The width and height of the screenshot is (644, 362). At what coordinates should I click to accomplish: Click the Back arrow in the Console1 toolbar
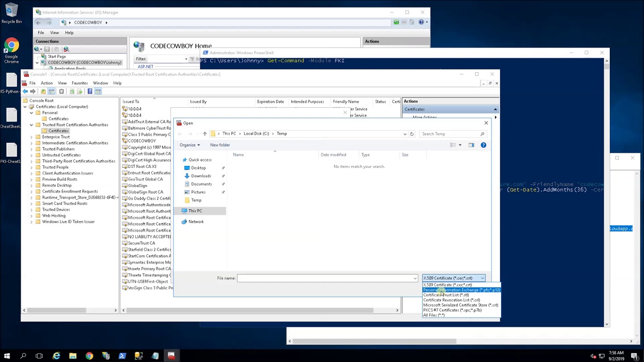coord(25,92)
